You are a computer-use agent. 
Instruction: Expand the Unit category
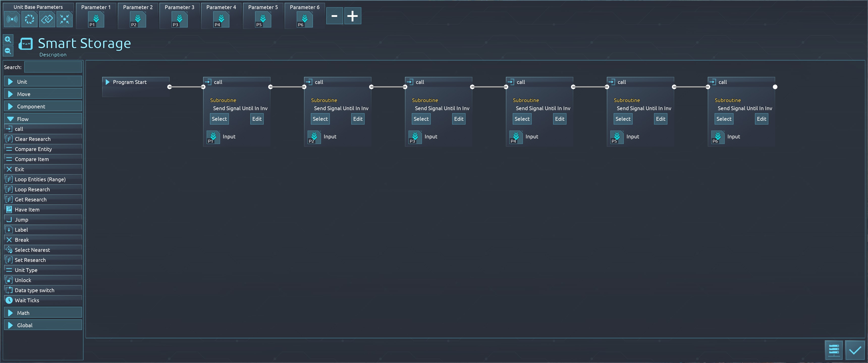click(43, 82)
